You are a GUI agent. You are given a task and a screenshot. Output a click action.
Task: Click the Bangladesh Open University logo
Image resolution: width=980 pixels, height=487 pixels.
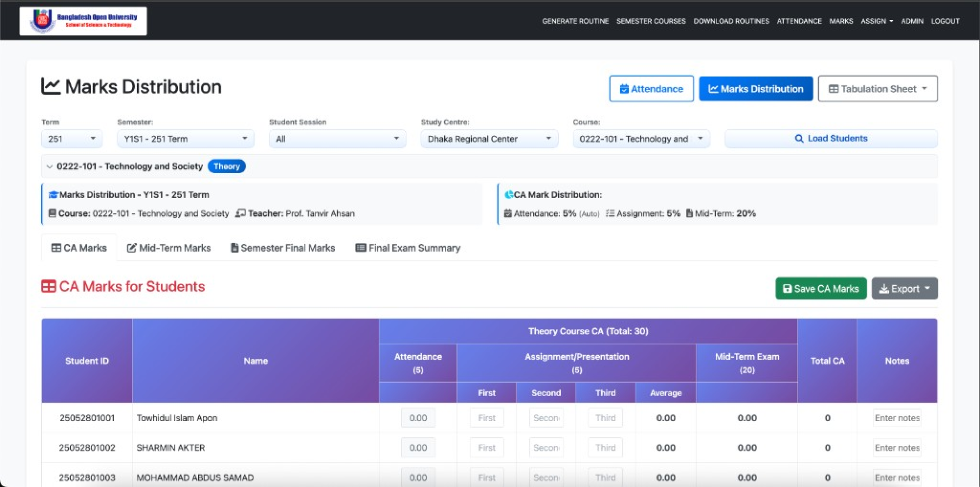point(83,21)
